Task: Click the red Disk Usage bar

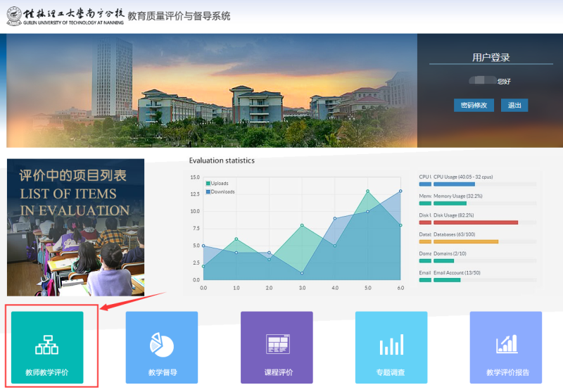Action: pos(476,222)
